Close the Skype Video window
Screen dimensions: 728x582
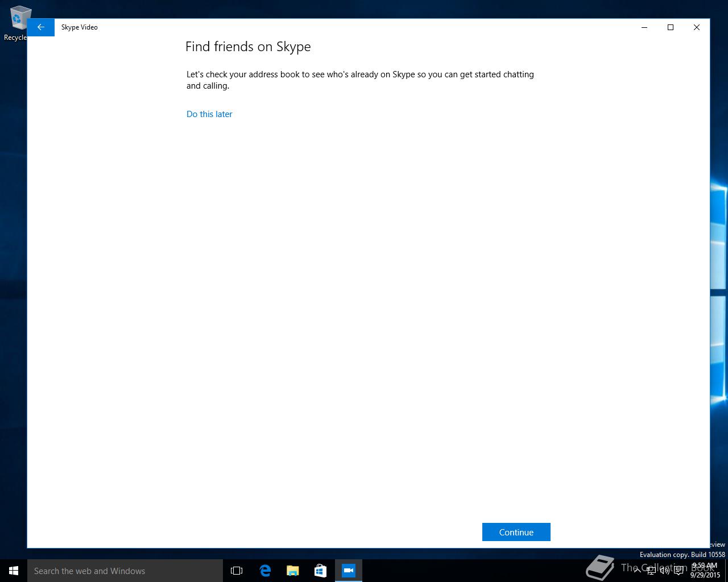(697, 27)
